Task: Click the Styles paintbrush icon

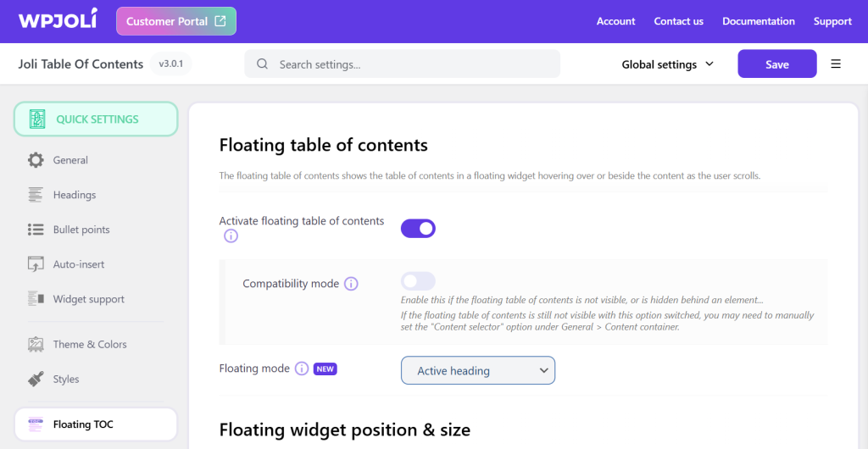Action: click(36, 380)
